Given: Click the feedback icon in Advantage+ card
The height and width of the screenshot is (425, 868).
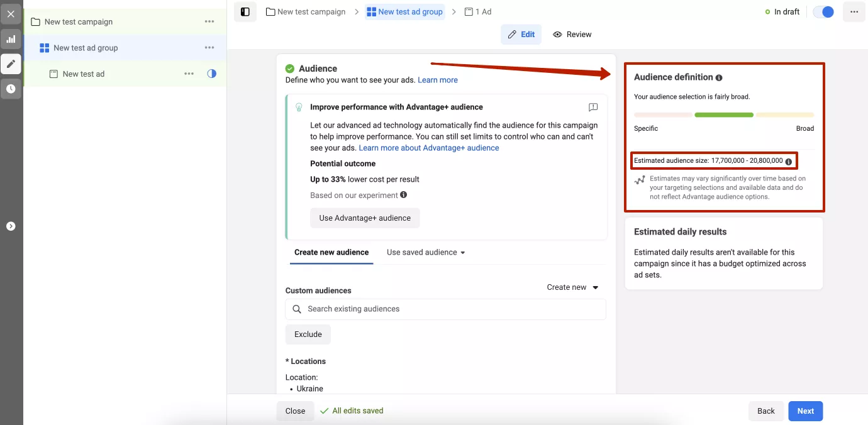Looking at the screenshot, I should click(593, 108).
